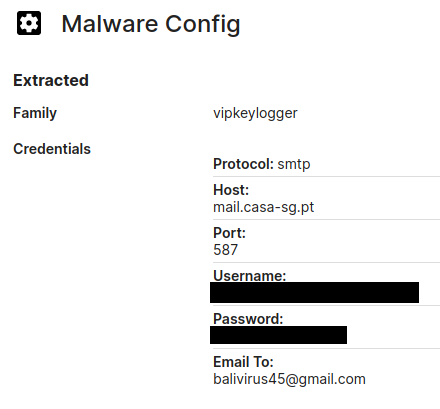Click the Port label
Screen dimensions: 440x409
pos(229,233)
